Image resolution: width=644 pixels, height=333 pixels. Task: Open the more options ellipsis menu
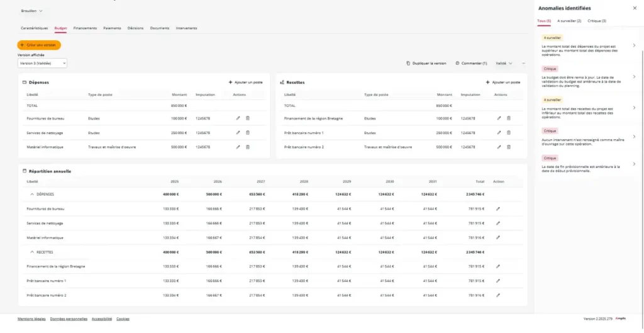pos(524,64)
